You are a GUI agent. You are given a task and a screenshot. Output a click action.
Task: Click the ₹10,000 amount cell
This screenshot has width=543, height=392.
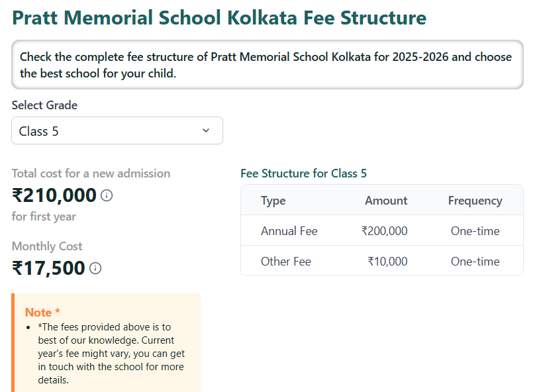tap(389, 261)
